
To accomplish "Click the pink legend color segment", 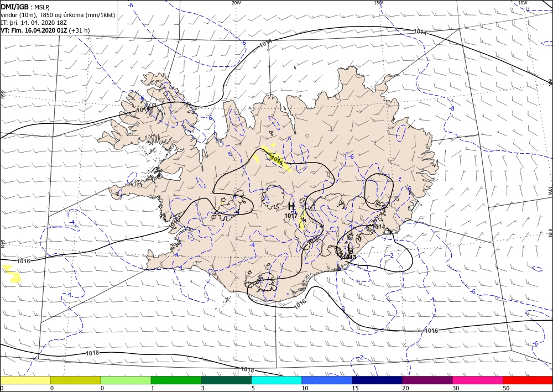I will point(478,380).
